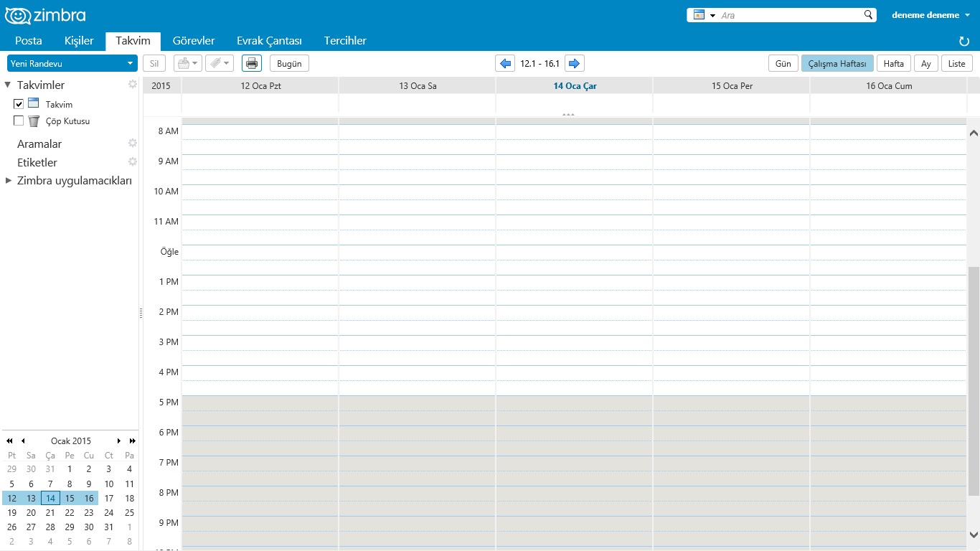Open the Posta tab

pyautogui.click(x=29, y=41)
